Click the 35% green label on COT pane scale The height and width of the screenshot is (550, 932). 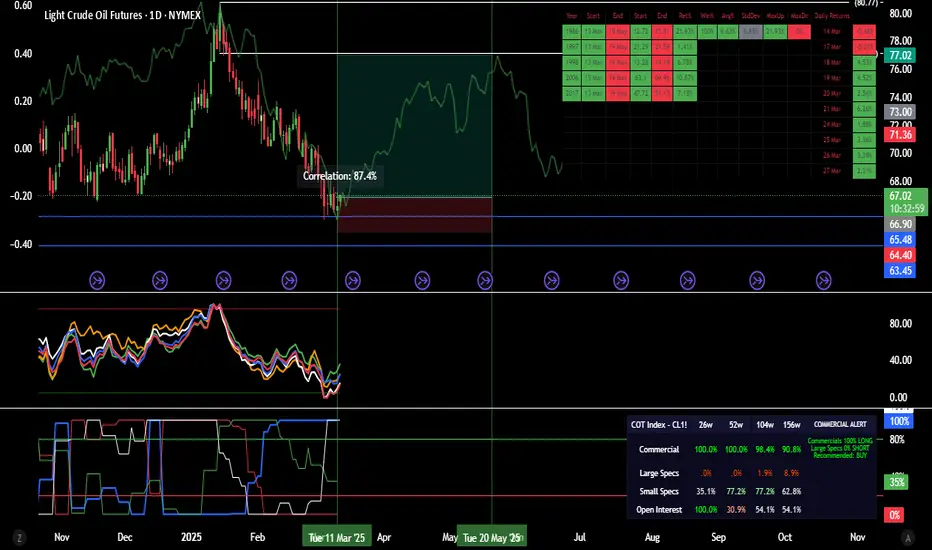click(896, 482)
